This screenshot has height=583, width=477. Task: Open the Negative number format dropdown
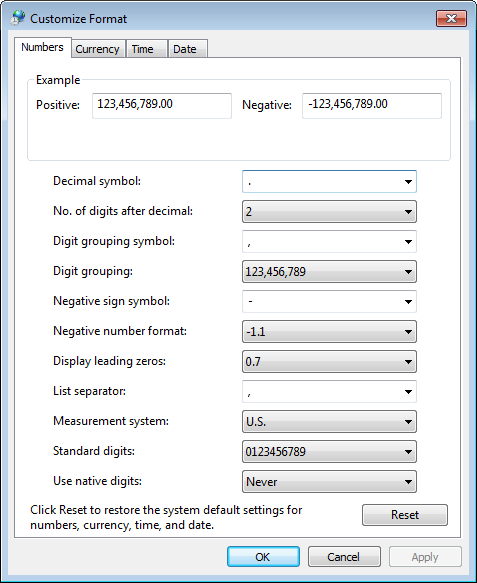(x=329, y=332)
